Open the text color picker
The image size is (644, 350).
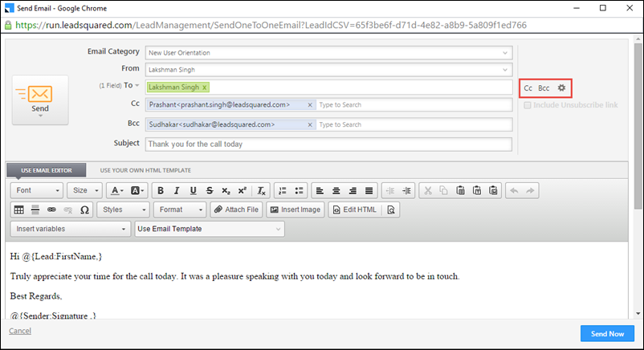pyautogui.click(x=117, y=190)
